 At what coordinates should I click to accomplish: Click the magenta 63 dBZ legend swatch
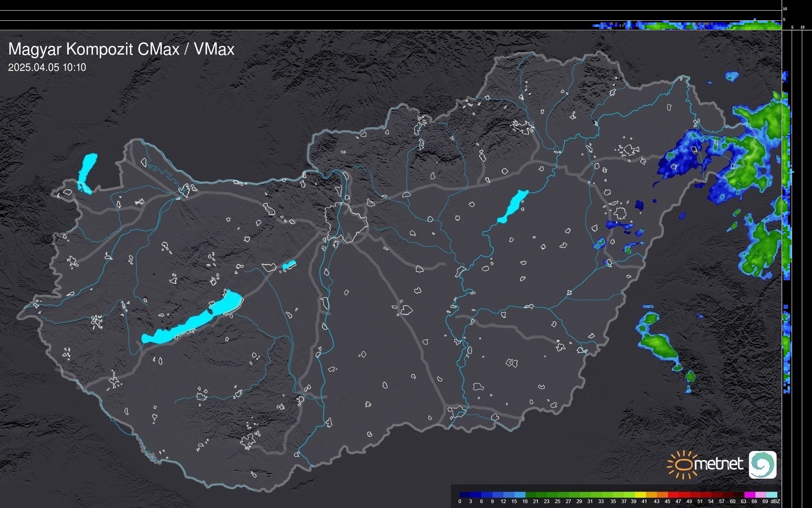(749, 495)
